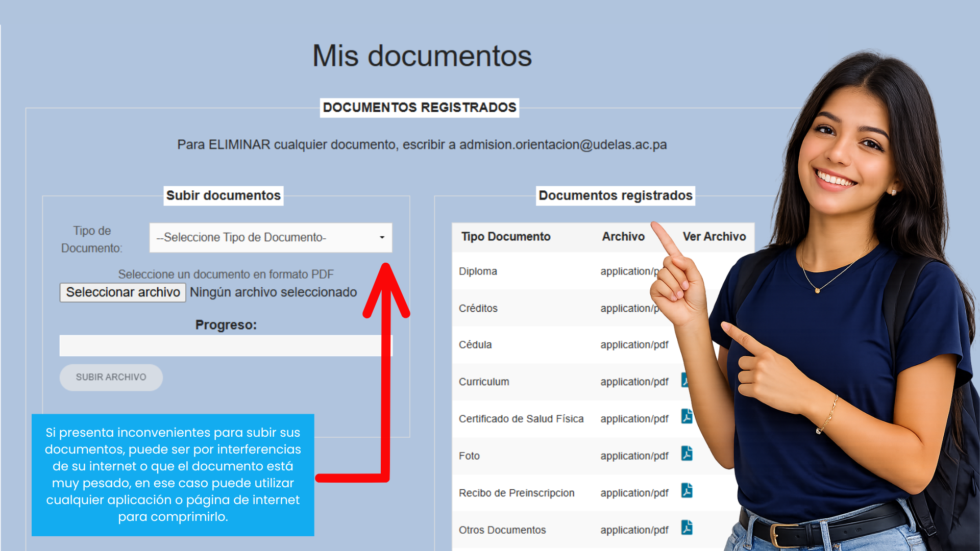The image size is (980, 551).
Task: Click the Tipo de Documento field label
Action: [92, 239]
